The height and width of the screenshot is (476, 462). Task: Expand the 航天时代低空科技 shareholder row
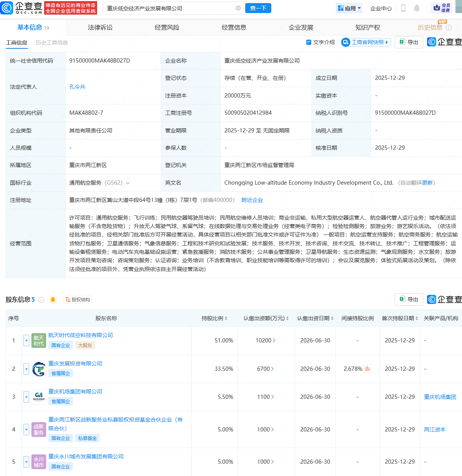coord(26,340)
